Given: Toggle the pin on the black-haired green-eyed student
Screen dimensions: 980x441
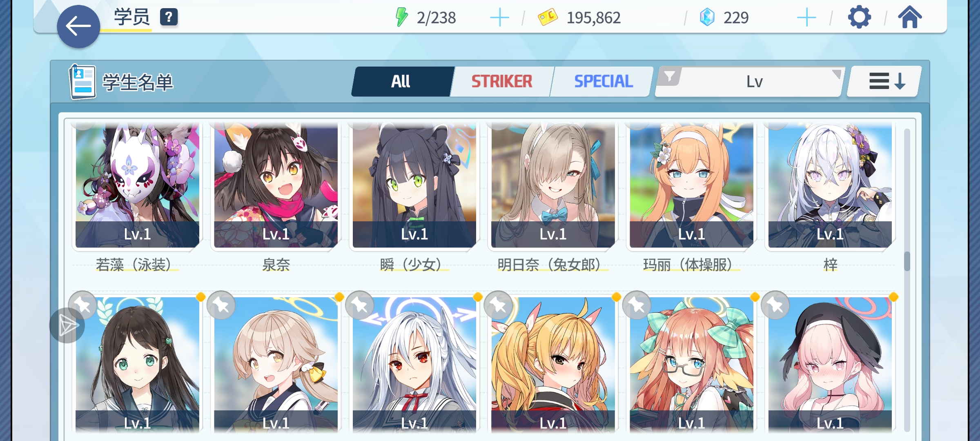Looking at the screenshot, I should point(82,305).
